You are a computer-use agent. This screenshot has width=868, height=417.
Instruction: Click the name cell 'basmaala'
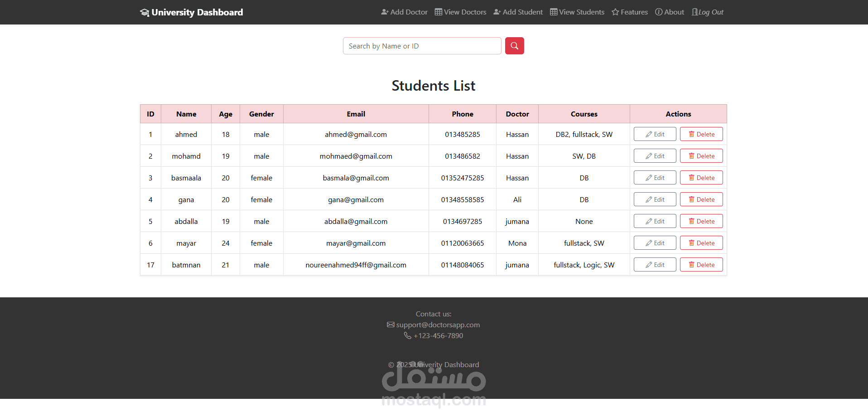click(186, 178)
